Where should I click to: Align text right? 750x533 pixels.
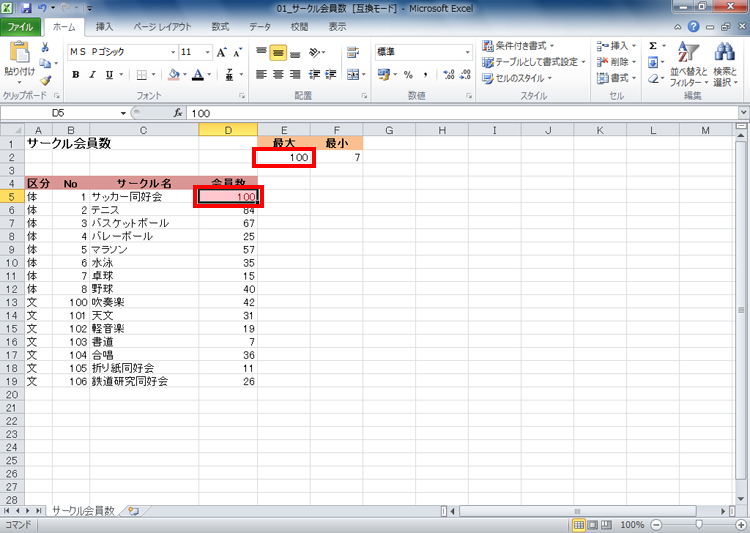[x=295, y=75]
